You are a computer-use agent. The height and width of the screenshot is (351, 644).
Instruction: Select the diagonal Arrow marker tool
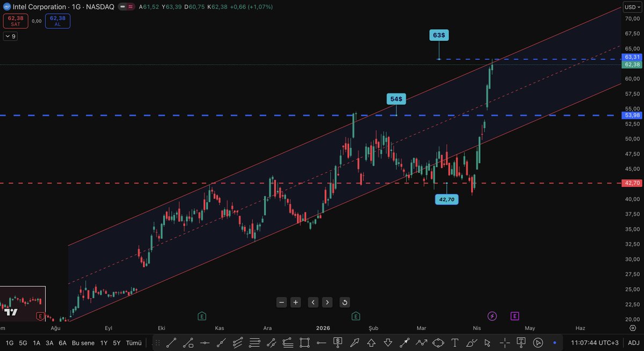(x=355, y=342)
